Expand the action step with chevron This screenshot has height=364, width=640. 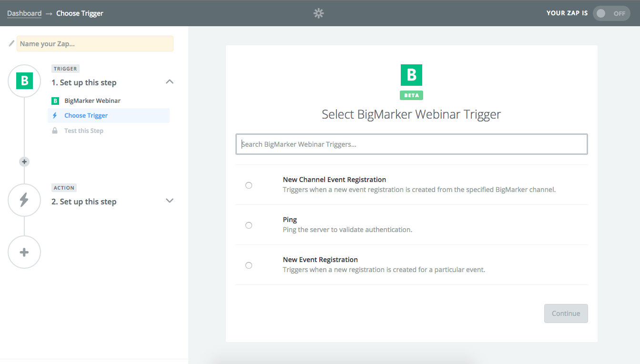click(170, 201)
